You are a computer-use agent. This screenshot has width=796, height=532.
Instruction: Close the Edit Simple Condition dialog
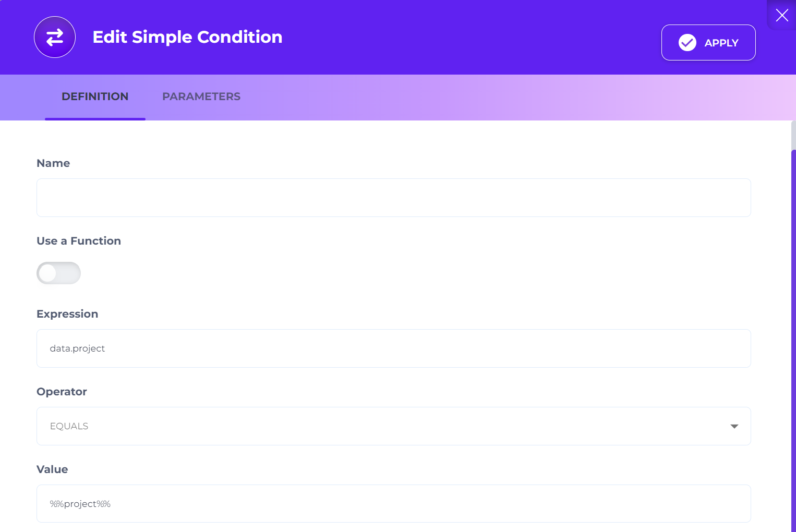click(781, 15)
